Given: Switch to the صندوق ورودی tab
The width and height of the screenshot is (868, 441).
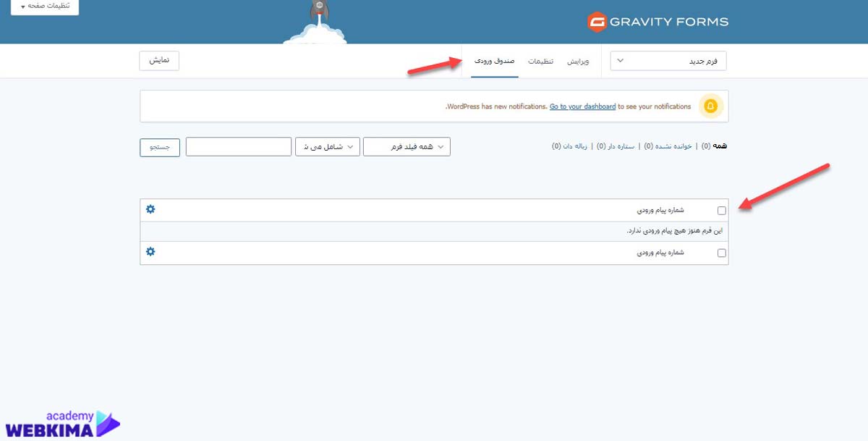Looking at the screenshot, I should click(x=494, y=62).
